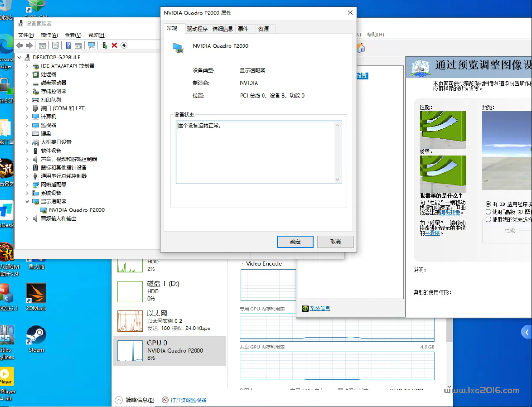Select the 磁盘 1 (D:) entry in Task Manager
Screen dimensions: 532x407
coord(169,291)
